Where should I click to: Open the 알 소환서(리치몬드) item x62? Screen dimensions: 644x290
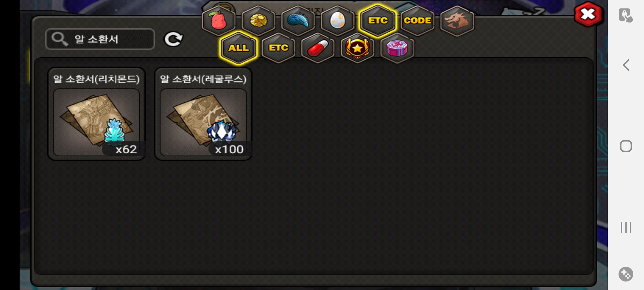[96, 114]
